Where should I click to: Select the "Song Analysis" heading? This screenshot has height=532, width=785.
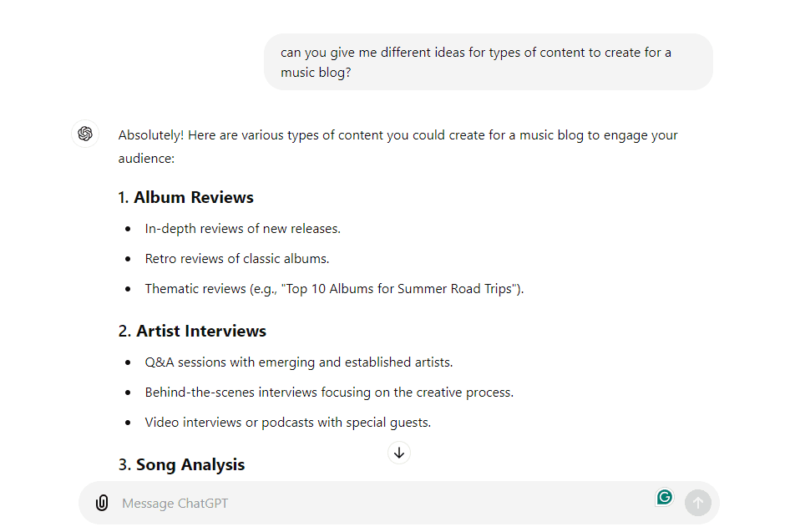click(x=190, y=465)
